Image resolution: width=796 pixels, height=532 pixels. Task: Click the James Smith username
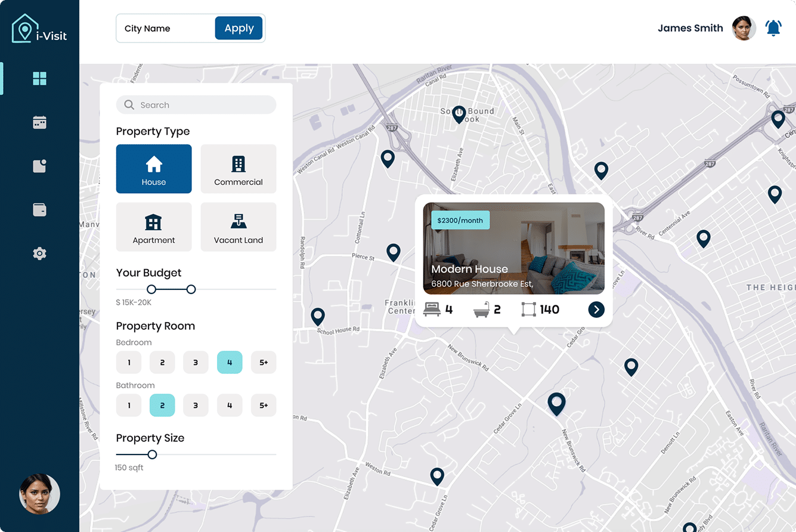coord(690,28)
